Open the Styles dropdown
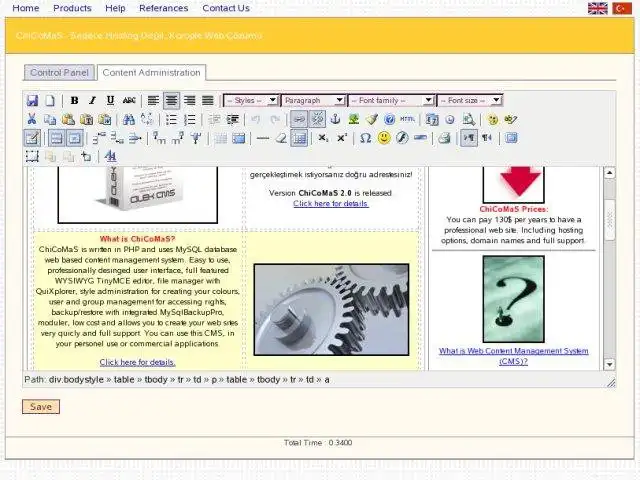This screenshot has width=640, height=480. pyautogui.click(x=251, y=100)
